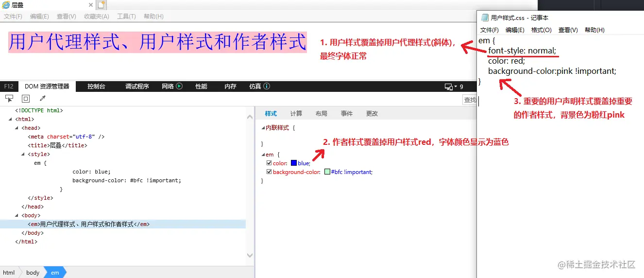
Task: Switch to the 仿真 tab
Action: click(x=255, y=87)
